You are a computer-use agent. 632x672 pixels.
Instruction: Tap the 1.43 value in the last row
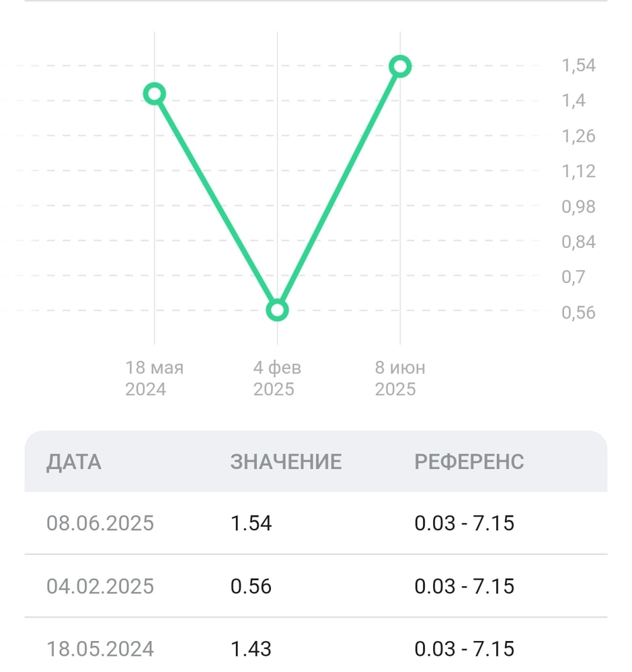pos(251,648)
